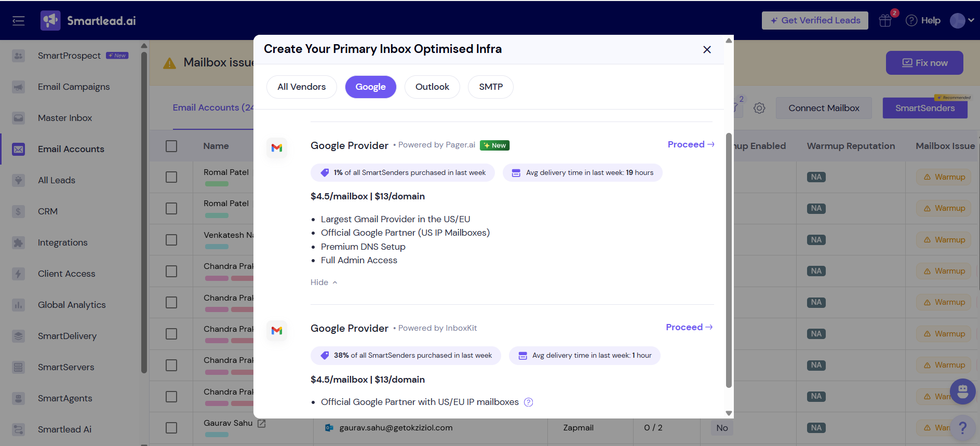Viewport: 980px width, 446px height.
Task: Click 'Largest Gmail Provider in the US/EU' bullet
Action: tap(396, 219)
